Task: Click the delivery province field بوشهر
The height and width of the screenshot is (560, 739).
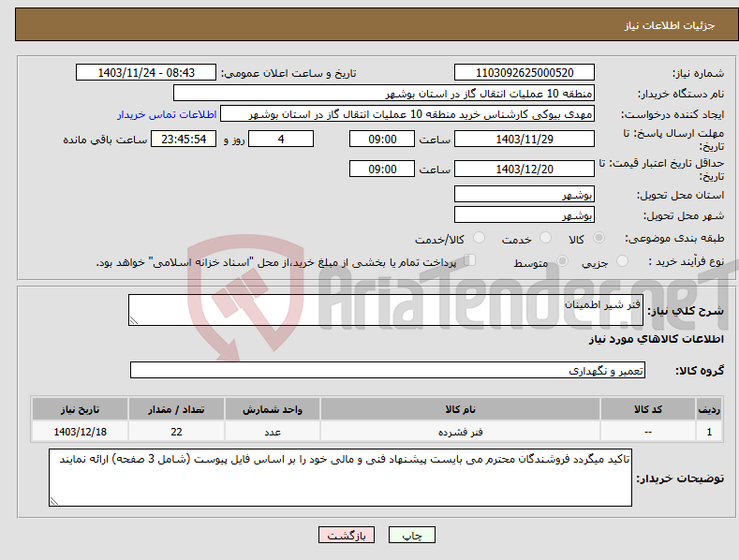Action: pos(525,194)
